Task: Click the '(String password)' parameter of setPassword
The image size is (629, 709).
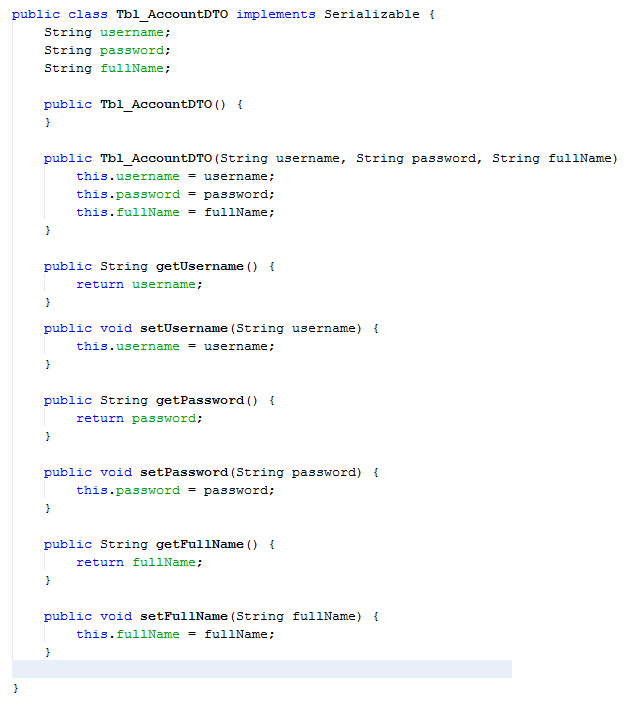Action: (297, 473)
